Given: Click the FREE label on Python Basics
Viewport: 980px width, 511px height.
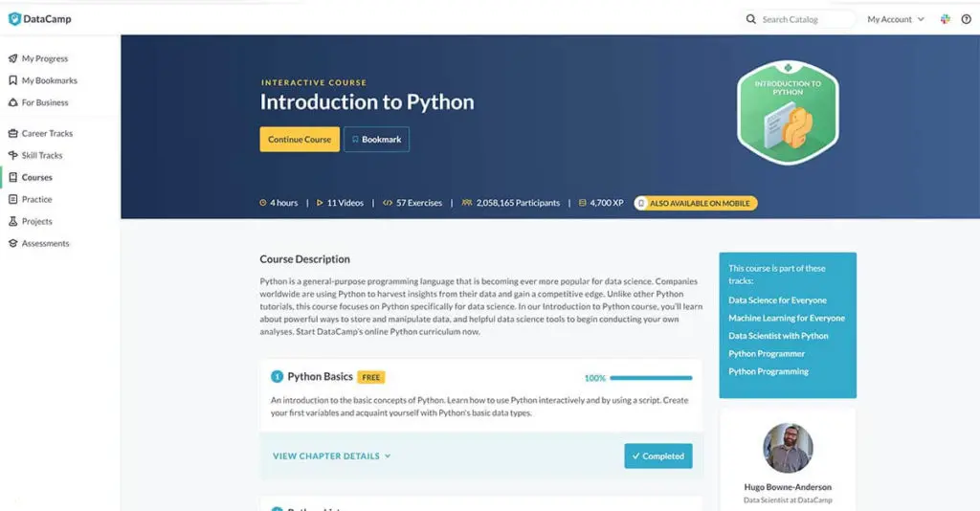Looking at the screenshot, I should [x=371, y=377].
